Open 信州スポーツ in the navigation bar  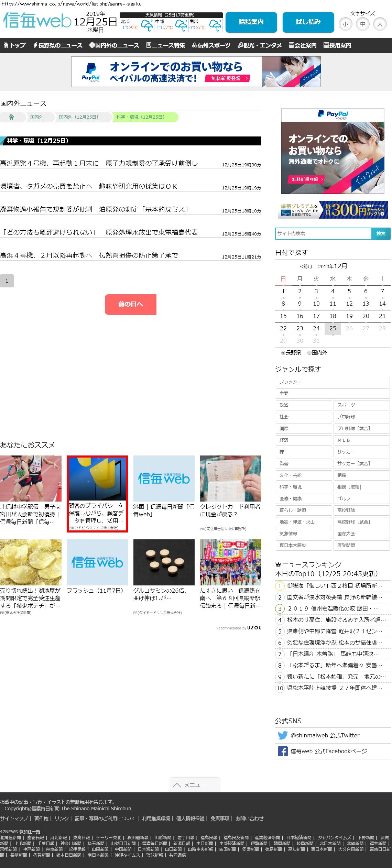click(x=211, y=45)
